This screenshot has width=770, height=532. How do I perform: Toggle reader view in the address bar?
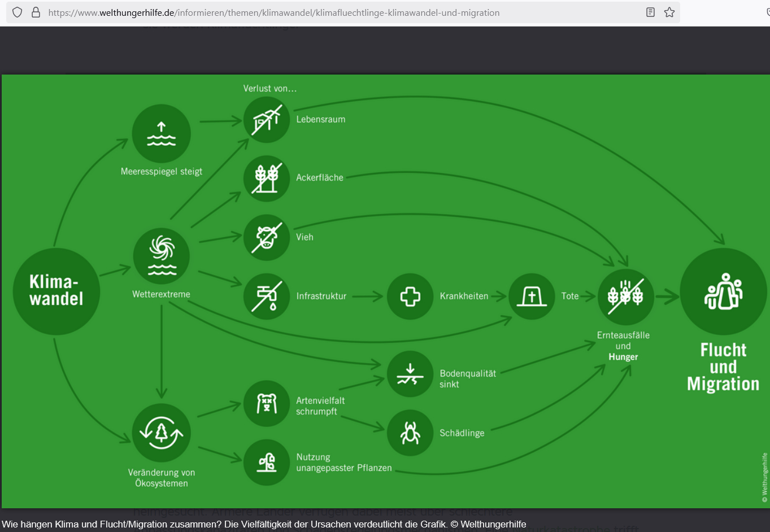pos(650,12)
